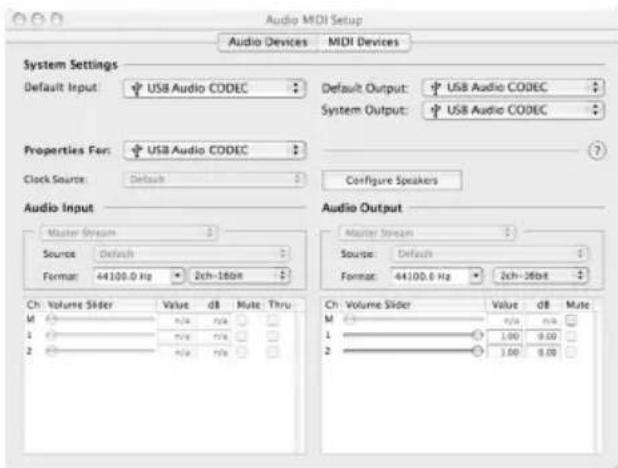Toggle Thru for Audio Input channel 2

pyautogui.click(x=272, y=351)
